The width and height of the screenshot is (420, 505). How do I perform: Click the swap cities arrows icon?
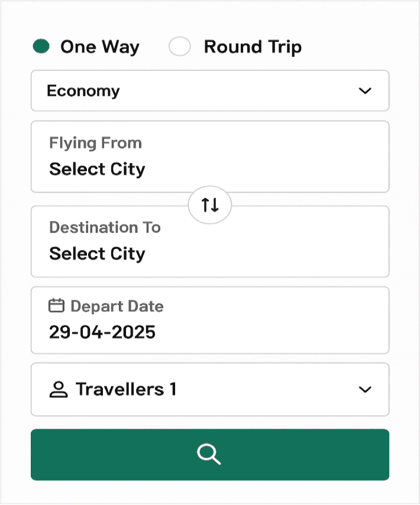coord(209,205)
